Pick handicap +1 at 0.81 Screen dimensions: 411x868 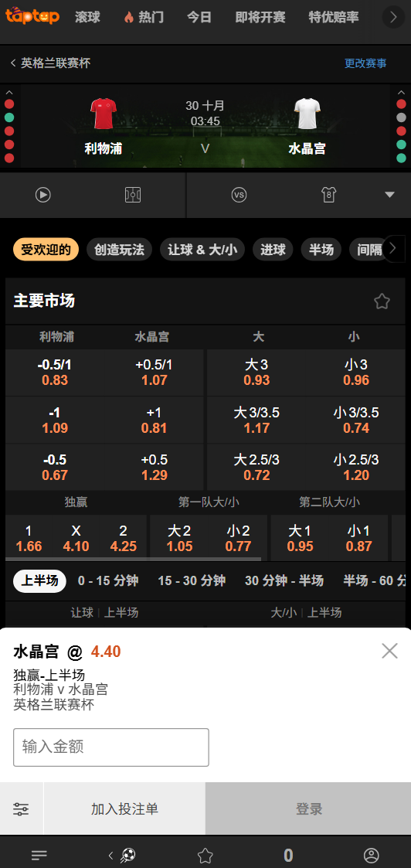tap(154, 420)
